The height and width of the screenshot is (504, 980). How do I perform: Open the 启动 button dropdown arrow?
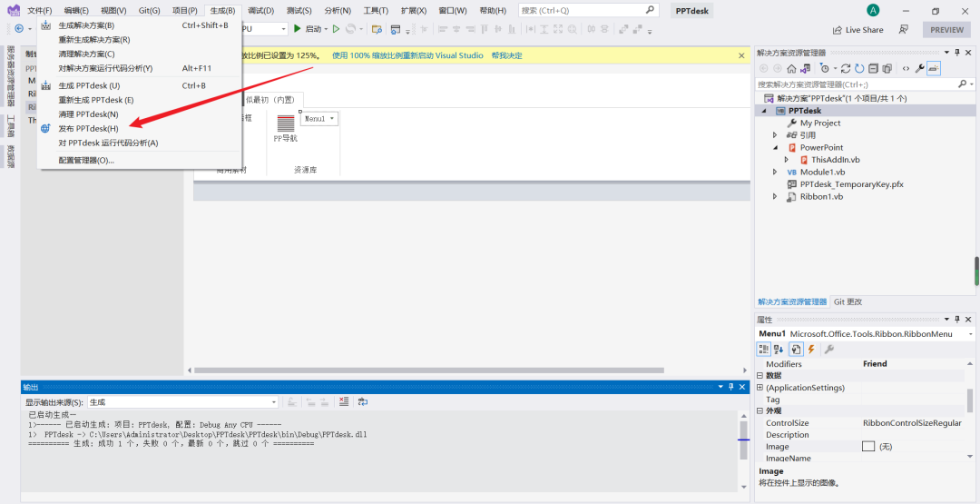click(326, 29)
